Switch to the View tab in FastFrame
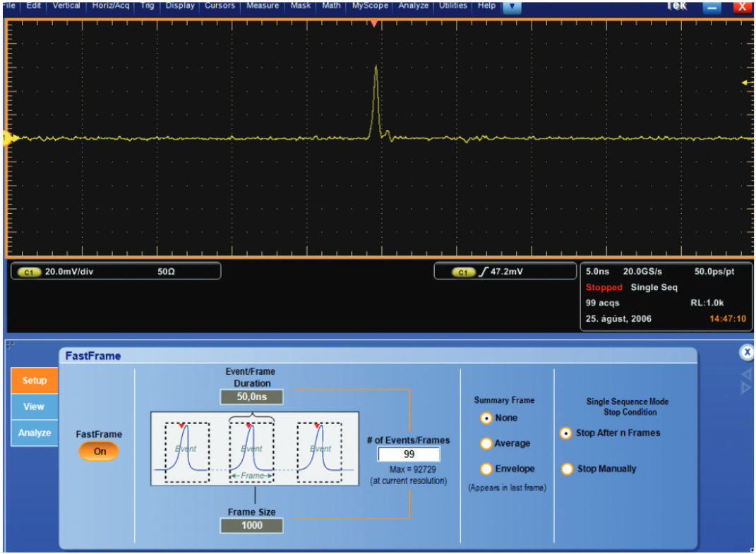This screenshot has height=554, width=756. (x=33, y=407)
